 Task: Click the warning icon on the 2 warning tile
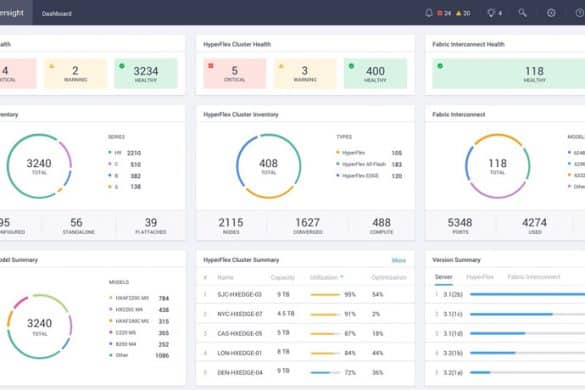pyautogui.click(x=52, y=66)
